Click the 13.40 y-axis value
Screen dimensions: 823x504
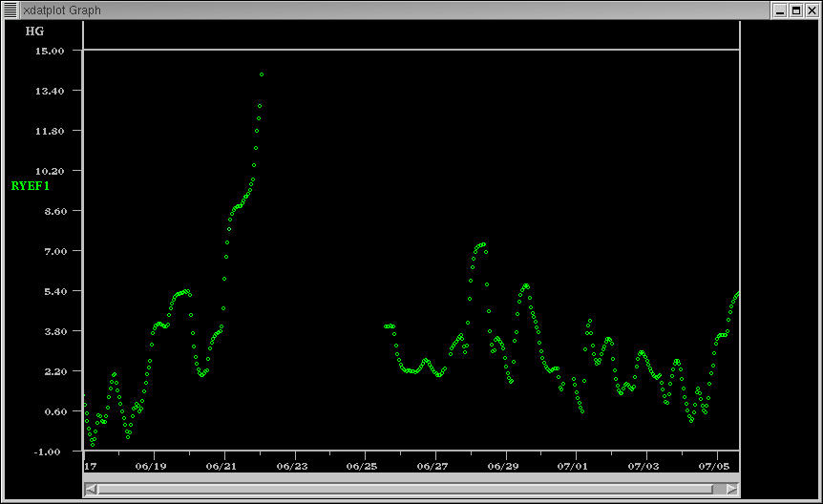coord(50,92)
